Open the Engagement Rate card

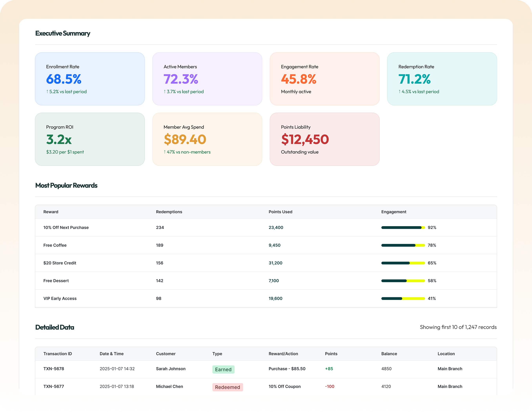(x=324, y=79)
